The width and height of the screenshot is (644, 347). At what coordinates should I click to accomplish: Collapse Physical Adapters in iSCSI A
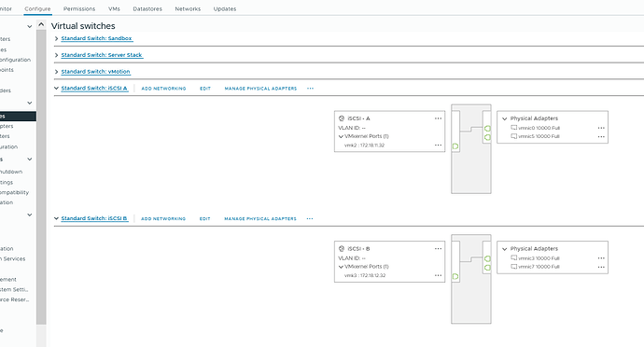[x=504, y=118]
